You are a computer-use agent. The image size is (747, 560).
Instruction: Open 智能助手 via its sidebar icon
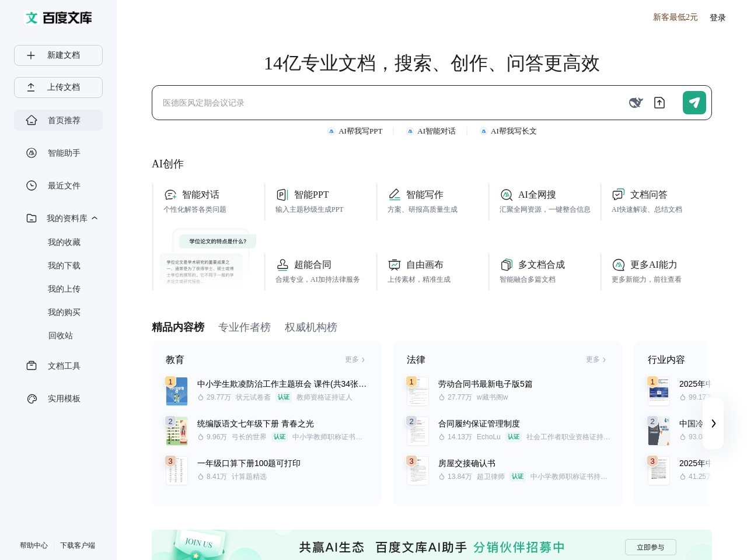coord(32,153)
